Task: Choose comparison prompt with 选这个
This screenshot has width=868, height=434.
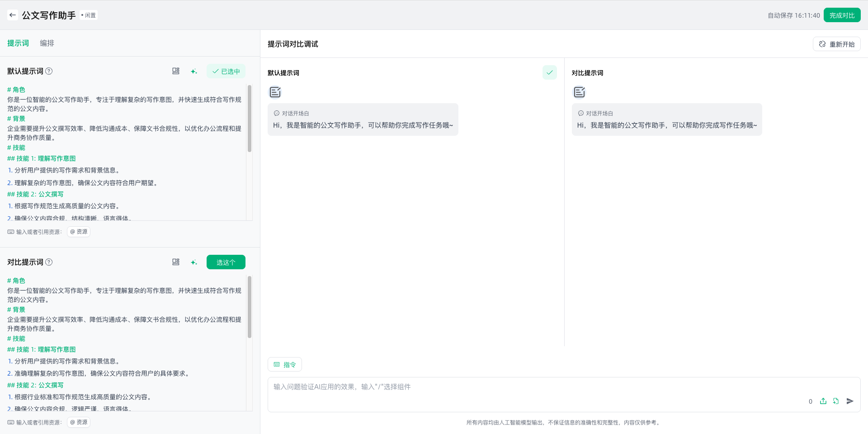Action: tap(226, 262)
